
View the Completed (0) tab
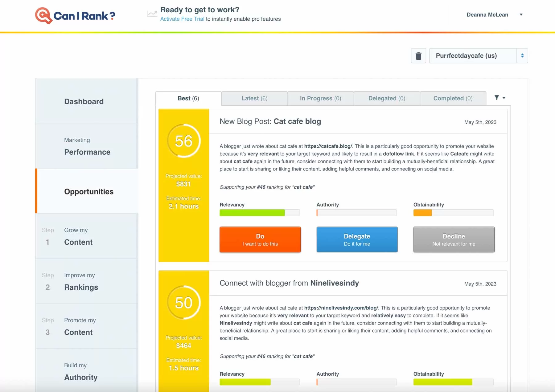coord(453,98)
